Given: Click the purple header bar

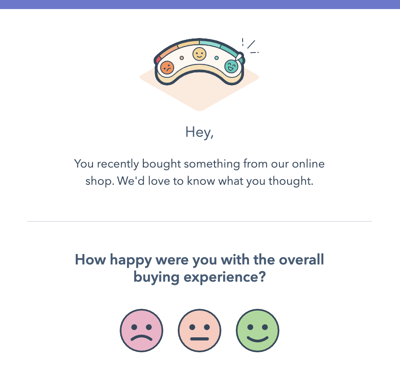Looking at the screenshot, I should tap(200, 4).
